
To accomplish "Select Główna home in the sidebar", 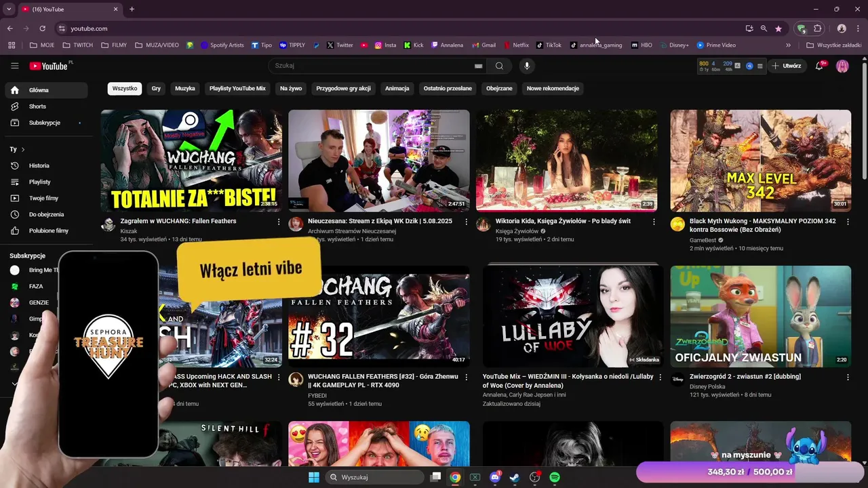I will 46,90.
